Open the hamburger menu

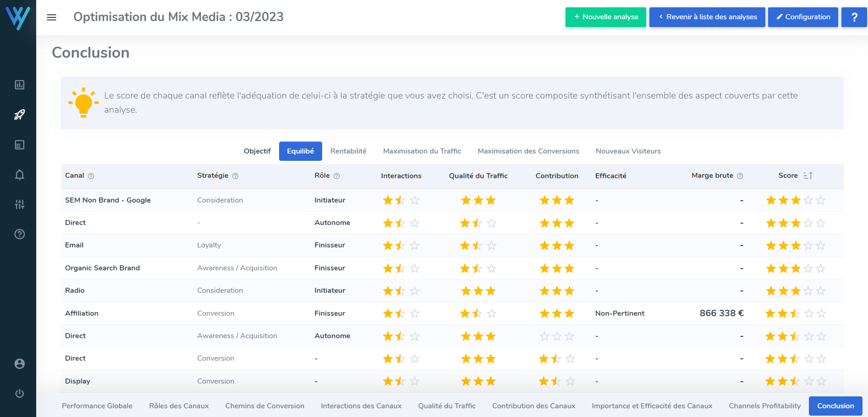[x=51, y=17]
